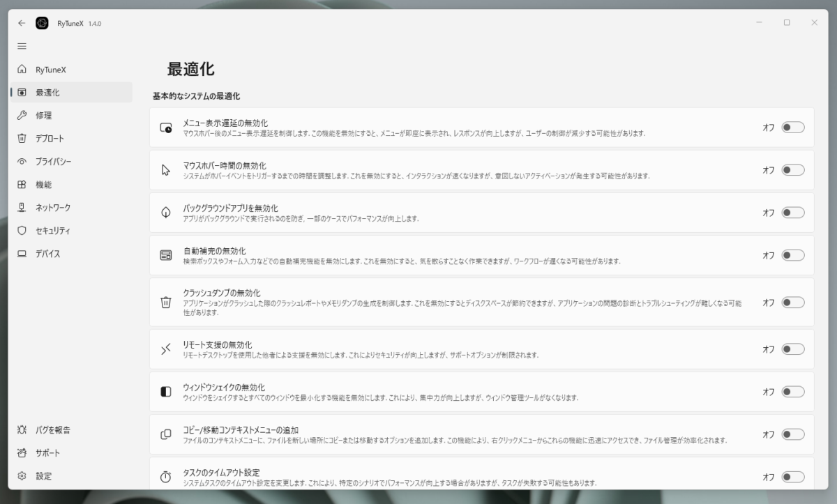837x504 pixels.
Task: Click the laptop icon for デバイス
Action: click(22, 254)
